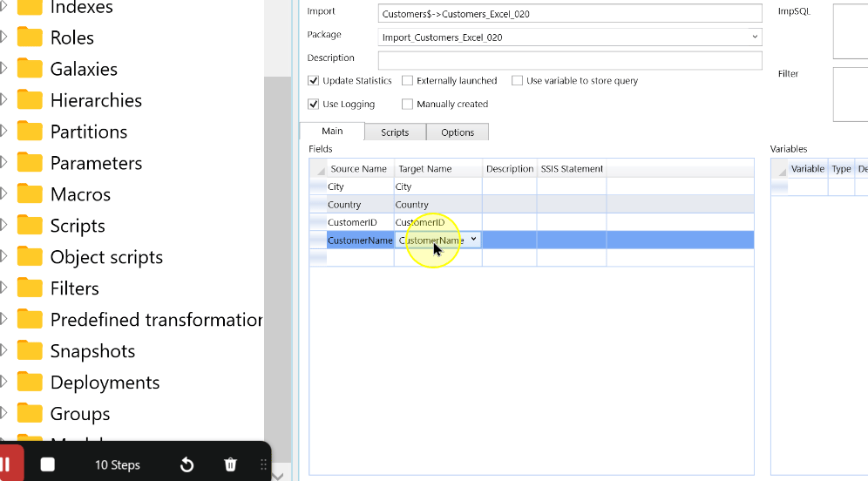Expand the Parameters tree node
Viewport: 868px width, 481px height.
tap(3, 162)
